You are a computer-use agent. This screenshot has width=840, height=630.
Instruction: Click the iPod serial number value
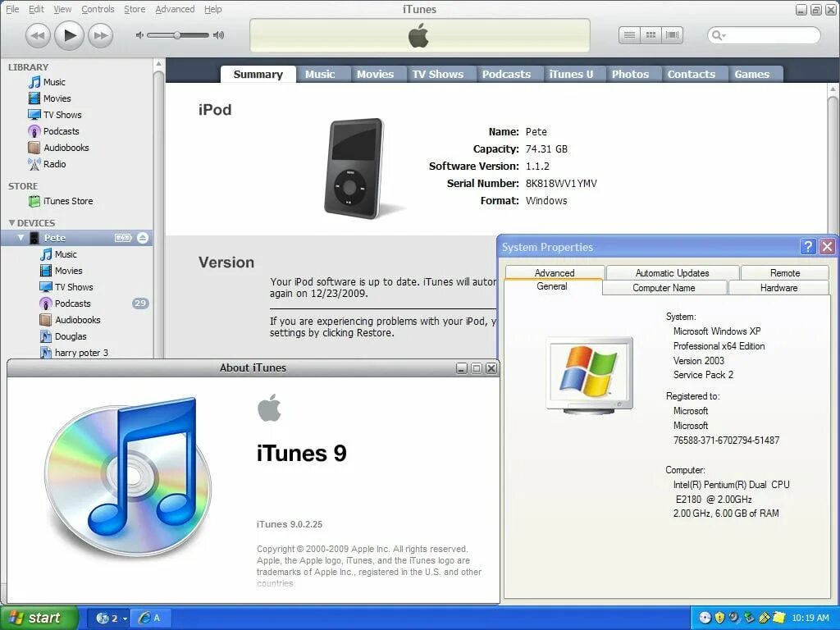tap(561, 183)
